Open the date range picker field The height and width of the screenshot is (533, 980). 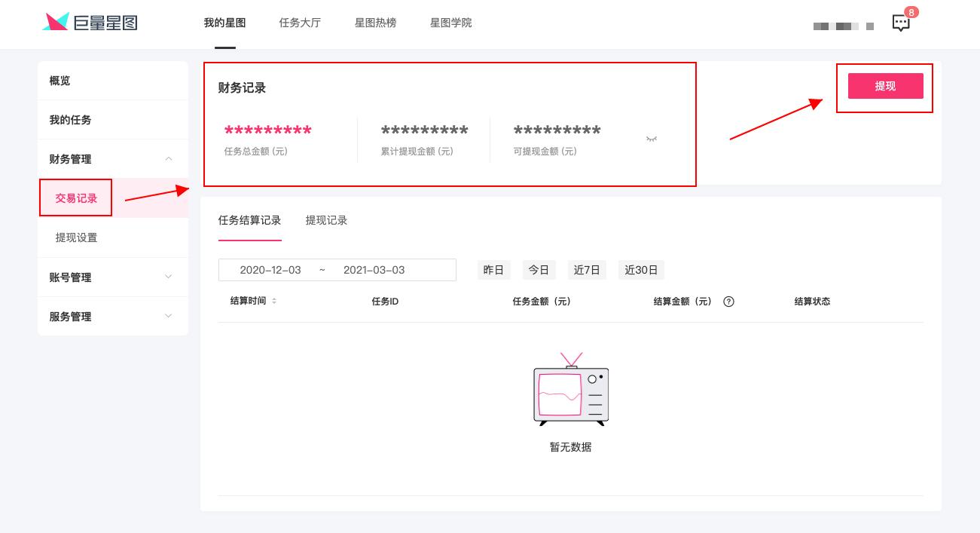pos(337,269)
